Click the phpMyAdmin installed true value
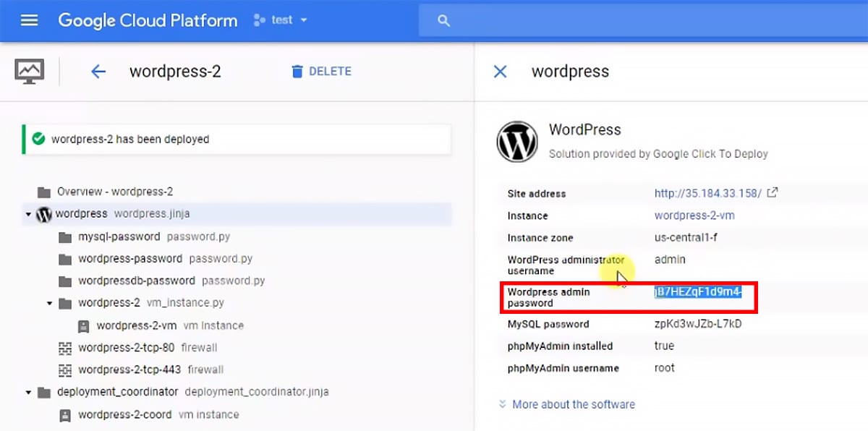Viewport: 868px width, 431px height. (664, 346)
